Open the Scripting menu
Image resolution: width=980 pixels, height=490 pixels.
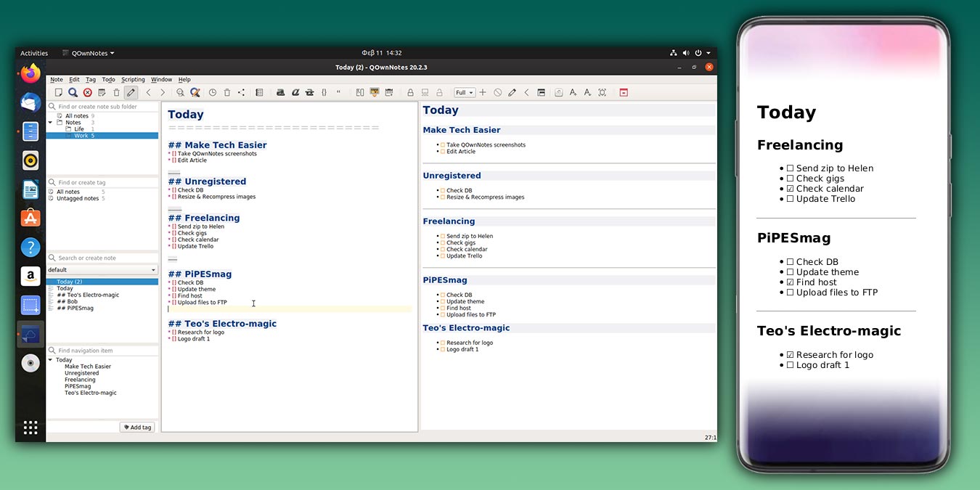(133, 79)
